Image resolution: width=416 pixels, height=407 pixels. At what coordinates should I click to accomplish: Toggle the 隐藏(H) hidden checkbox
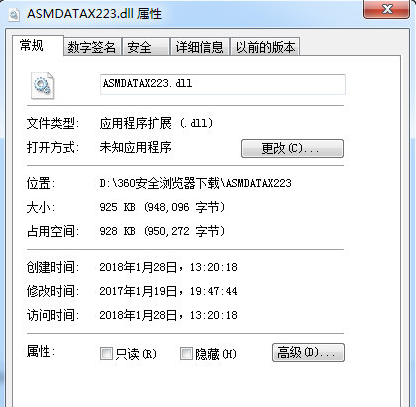[186, 353]
